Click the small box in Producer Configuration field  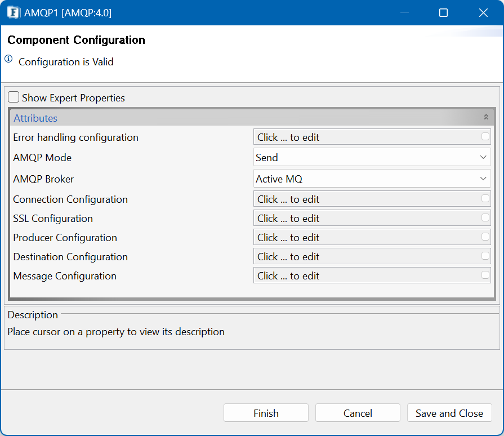click(485, 237)
